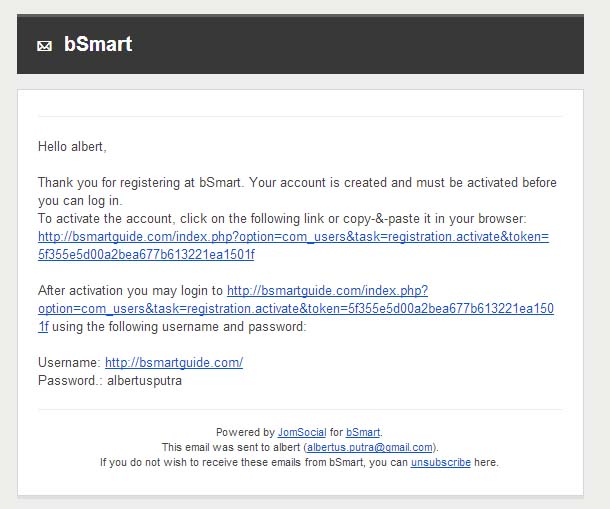Click the dark bSmart header banner
The width and height of the screenshot is (610, 509).
[x=300, y=44]
